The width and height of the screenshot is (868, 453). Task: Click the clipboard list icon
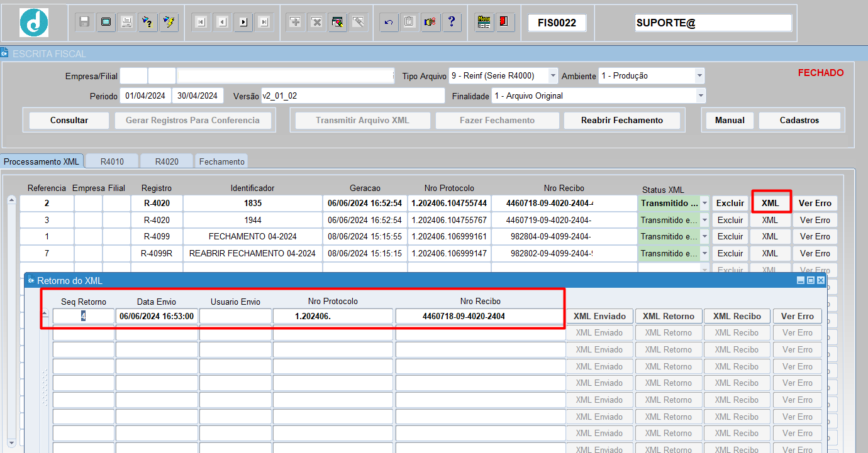[409, 23]
